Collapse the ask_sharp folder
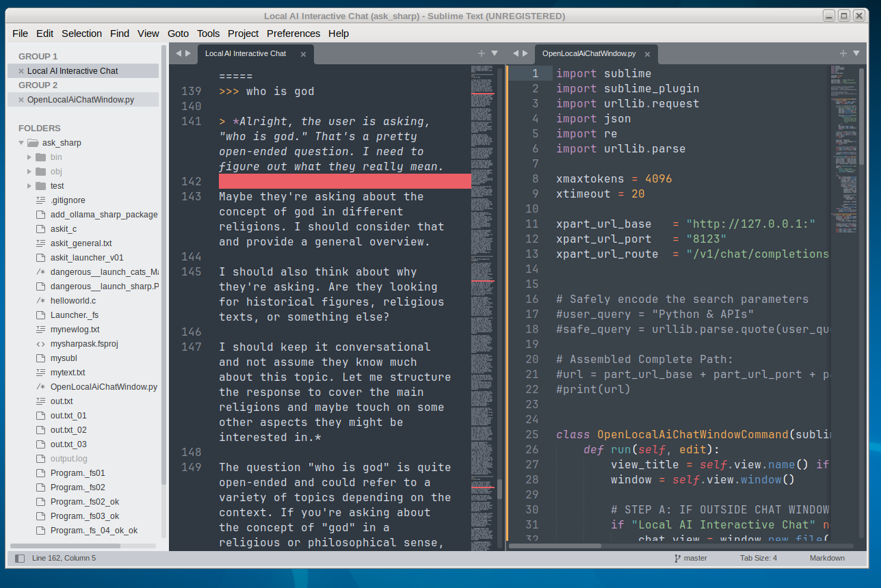881x588 pixels. pyautogui.click(x=21, y=143)
